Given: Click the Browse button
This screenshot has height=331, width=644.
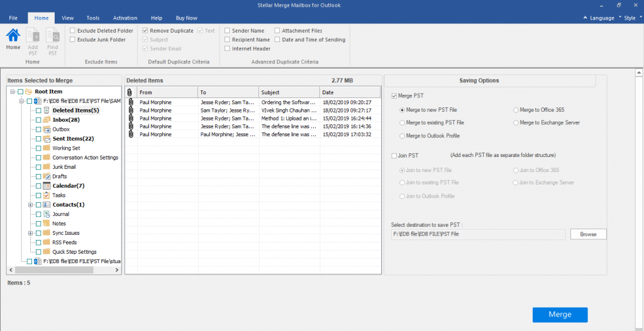Looking at the screenshot, I should (588, 234).
